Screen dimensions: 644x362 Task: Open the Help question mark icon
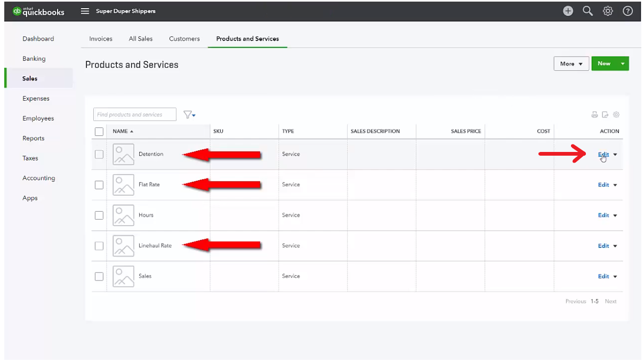pos(628,11)
